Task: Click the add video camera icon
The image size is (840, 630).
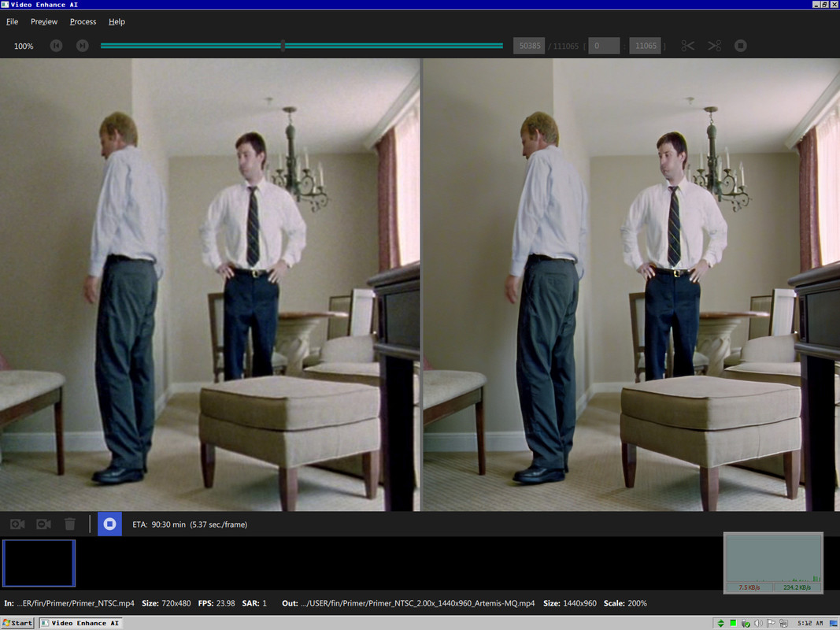Action: 17,524
